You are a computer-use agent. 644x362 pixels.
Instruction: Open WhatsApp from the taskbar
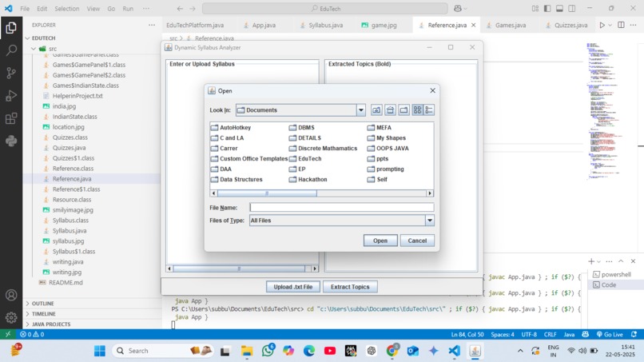point(268,351)
